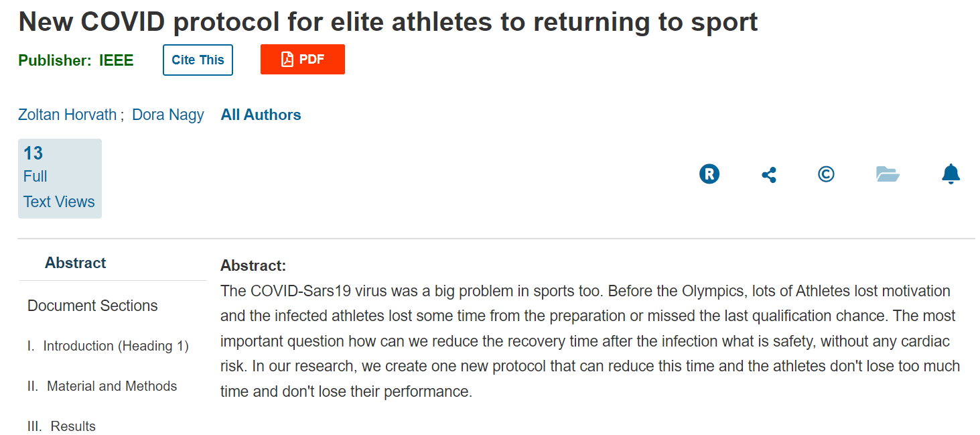Set an alert with bell icon
Image resolution: width=980 pixels, height=435 pixels.
click(951, 174)
